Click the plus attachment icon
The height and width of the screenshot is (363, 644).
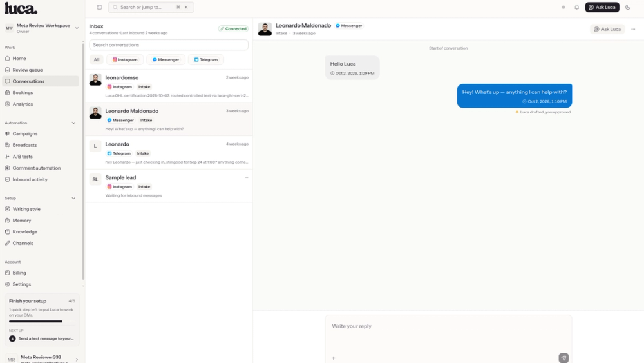[333, 358]
